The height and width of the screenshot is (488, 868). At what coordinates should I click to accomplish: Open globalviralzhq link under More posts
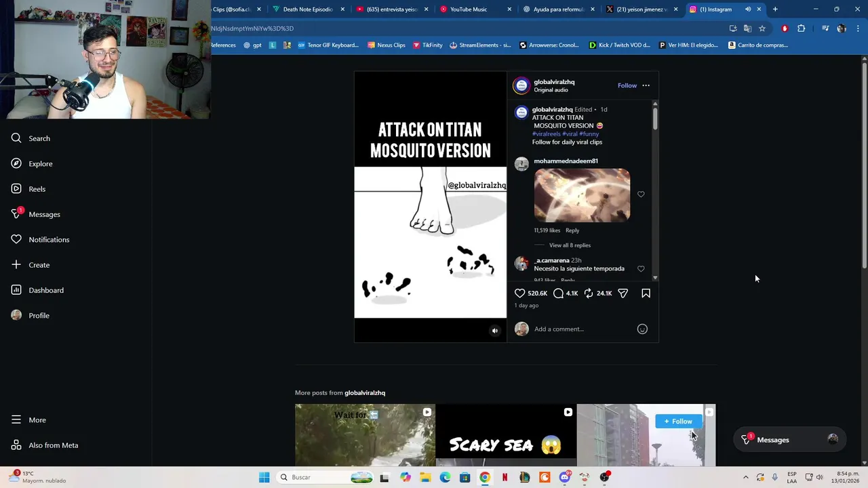point(365,392)
